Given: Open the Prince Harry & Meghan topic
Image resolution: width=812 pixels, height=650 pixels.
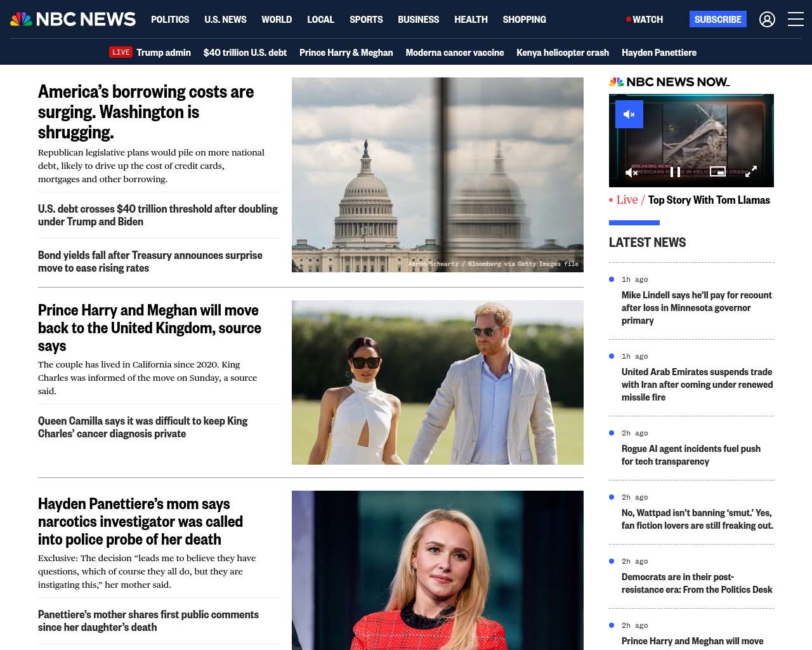Looking at the screenshot, I should 346,53.
